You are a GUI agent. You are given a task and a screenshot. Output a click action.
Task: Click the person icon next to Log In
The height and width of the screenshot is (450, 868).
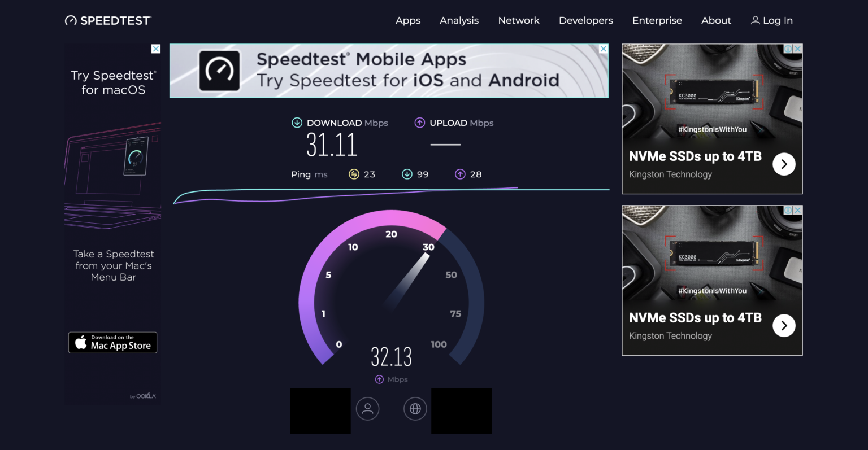(x=756, y=20)
